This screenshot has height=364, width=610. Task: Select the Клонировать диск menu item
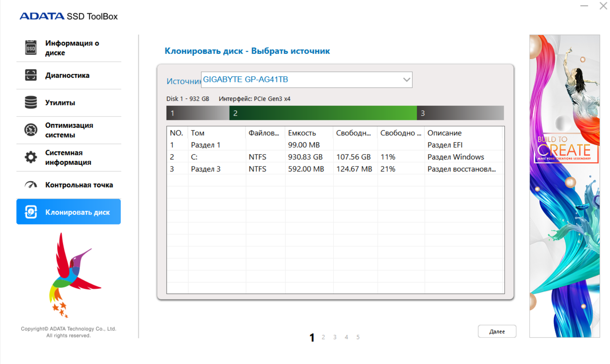(x=68, y=212)
